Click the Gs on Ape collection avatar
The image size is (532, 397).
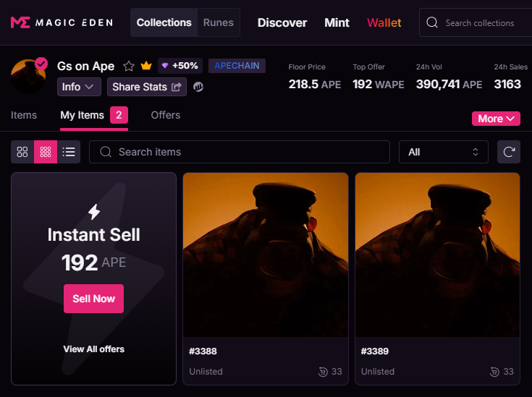[28, 76]
